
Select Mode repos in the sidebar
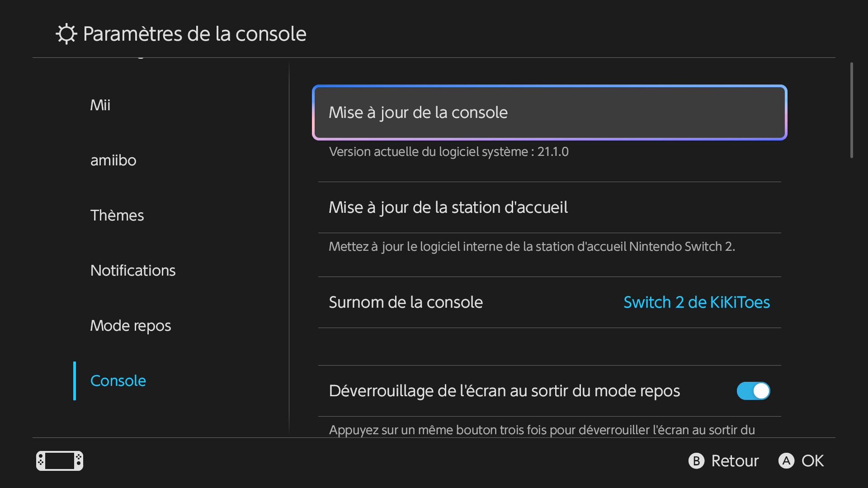[130, 325]
